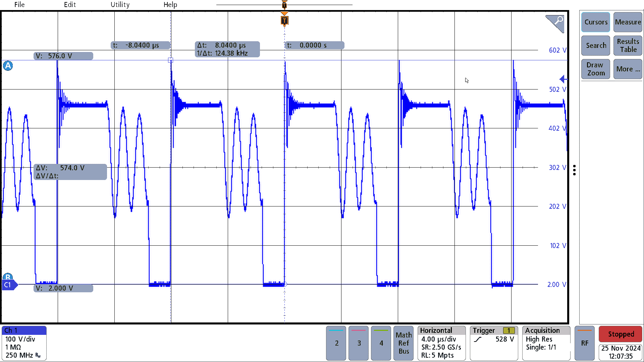Add Math Ref Bus waveform
Screen dimensions: 644x362
(x=404, y=343)
